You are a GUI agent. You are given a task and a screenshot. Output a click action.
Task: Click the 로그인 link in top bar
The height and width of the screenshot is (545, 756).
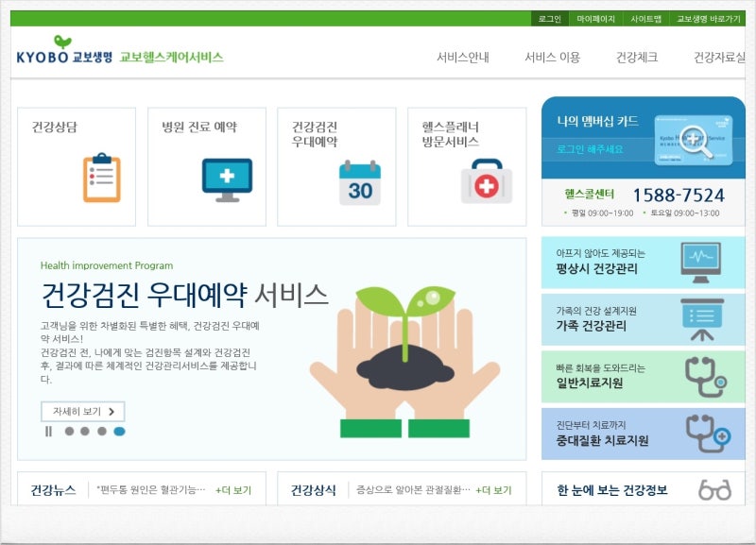550,19
